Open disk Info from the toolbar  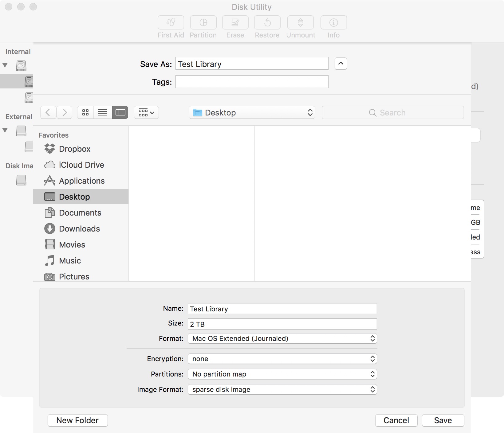333,26
